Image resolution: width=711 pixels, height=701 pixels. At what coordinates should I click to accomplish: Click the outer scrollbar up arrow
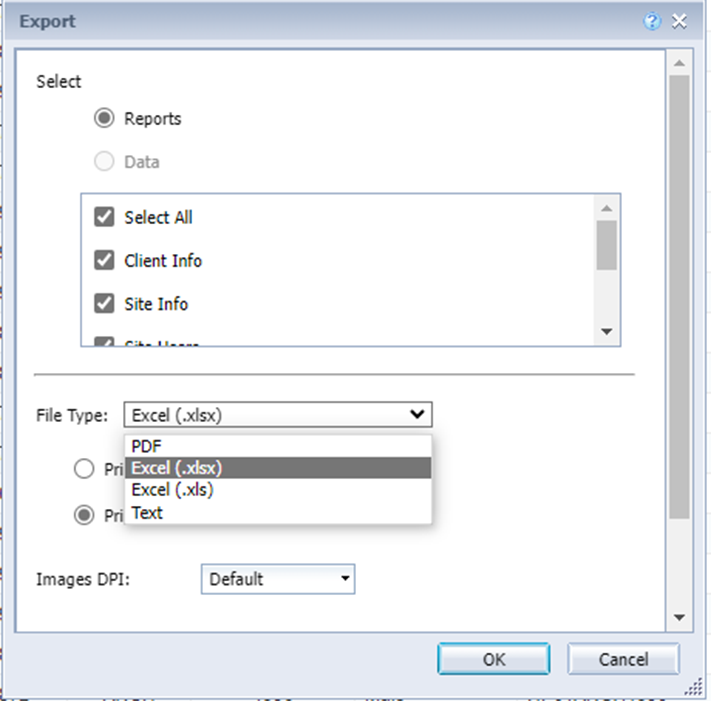tap(679, 63)
